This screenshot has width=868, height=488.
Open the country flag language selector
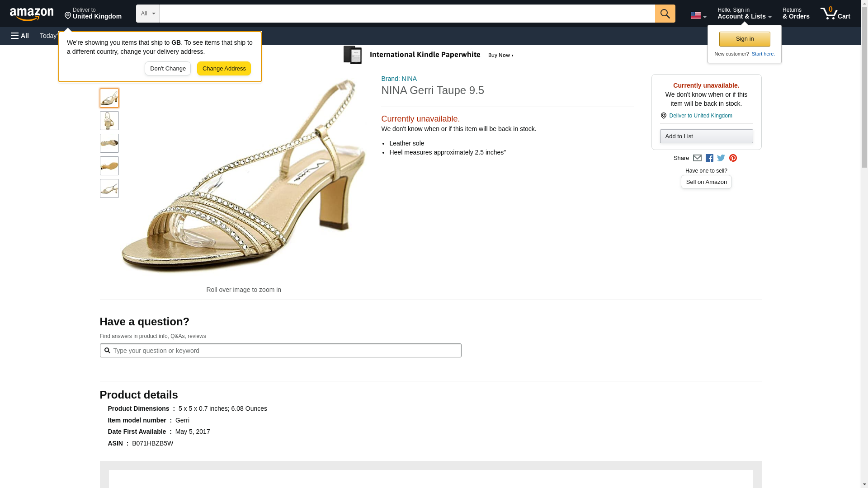(698, 15)
